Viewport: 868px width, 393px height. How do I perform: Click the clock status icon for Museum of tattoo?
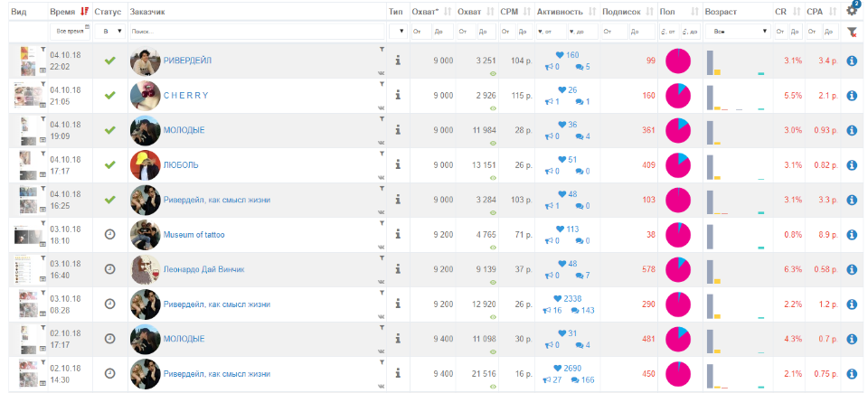coord(110,234)
